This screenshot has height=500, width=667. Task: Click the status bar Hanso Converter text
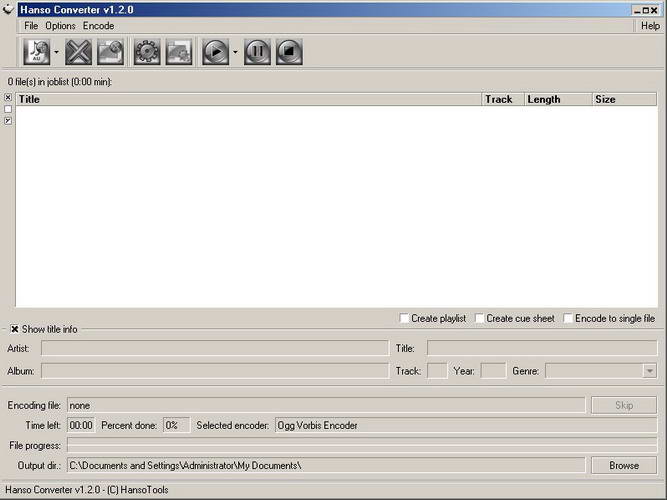pyautogui.click(x=87, y=490)
